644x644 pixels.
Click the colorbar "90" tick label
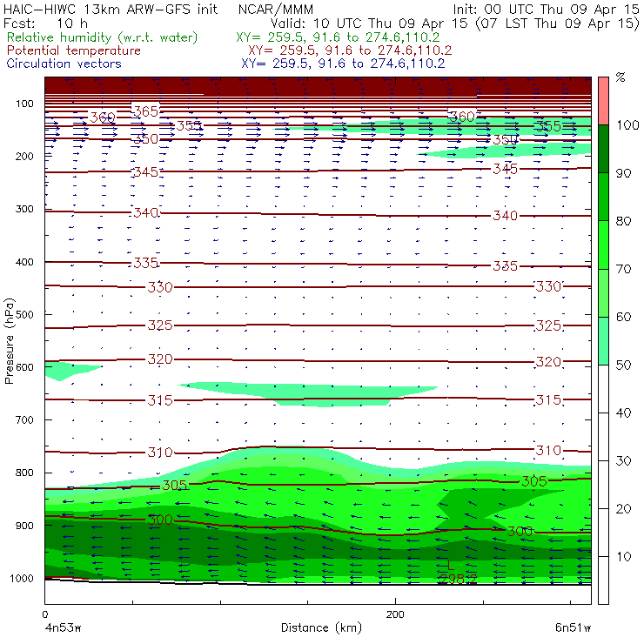[623, 173]
